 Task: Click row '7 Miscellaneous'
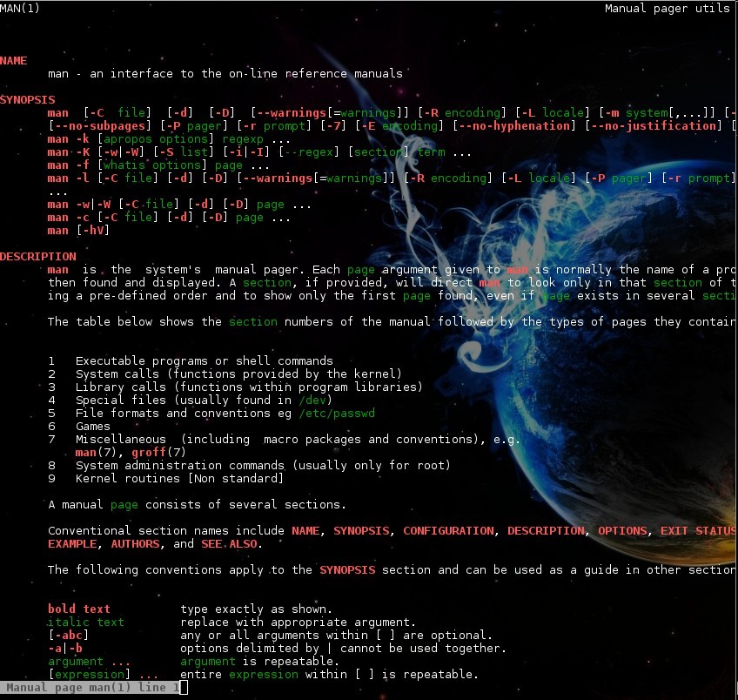point(284,439)
